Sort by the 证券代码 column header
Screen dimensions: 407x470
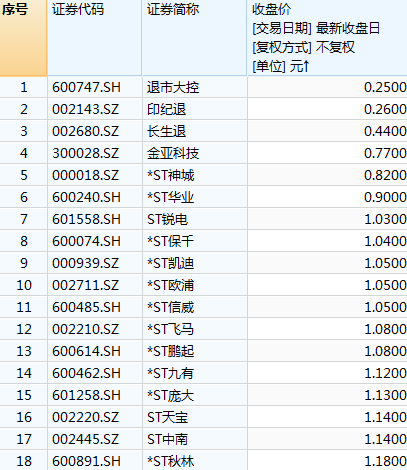click(x=95, y=38)
